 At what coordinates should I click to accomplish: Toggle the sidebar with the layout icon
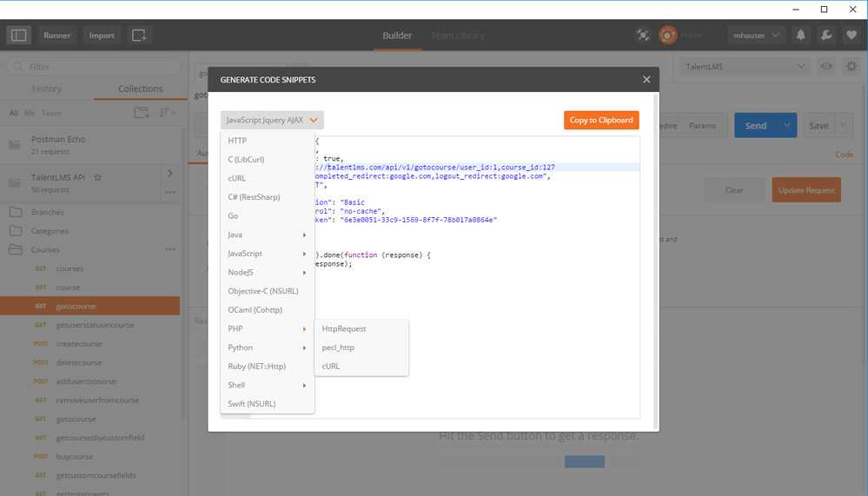click(x=19, y=36)
